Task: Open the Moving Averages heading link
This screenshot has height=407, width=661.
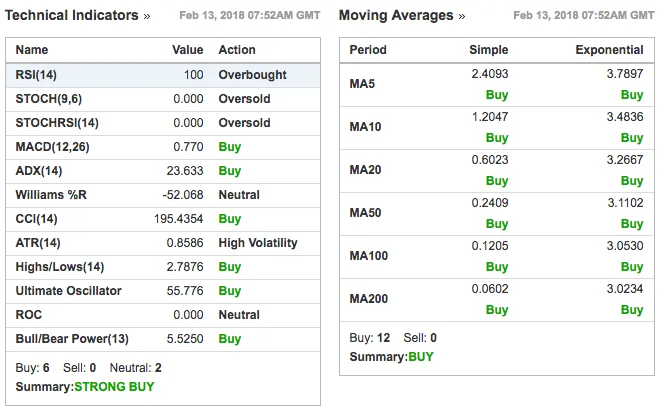Action: [x=396, y=15]
